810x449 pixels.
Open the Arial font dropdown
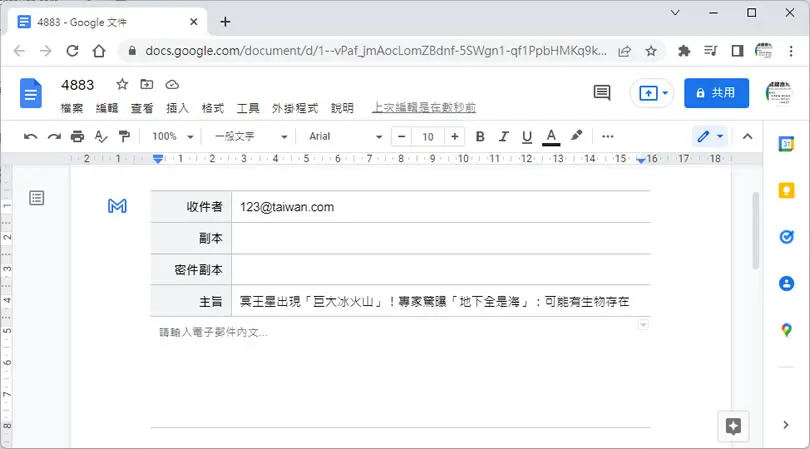(x=345, y=136)
